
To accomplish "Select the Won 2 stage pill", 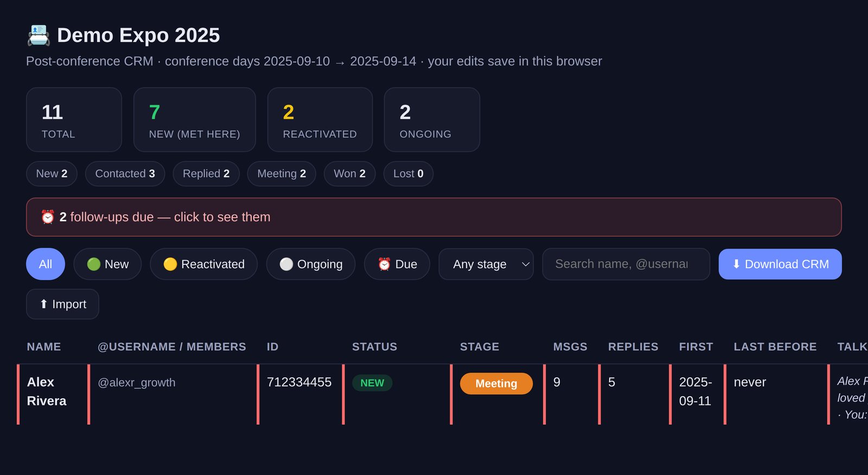I will (x=349, y=174).
